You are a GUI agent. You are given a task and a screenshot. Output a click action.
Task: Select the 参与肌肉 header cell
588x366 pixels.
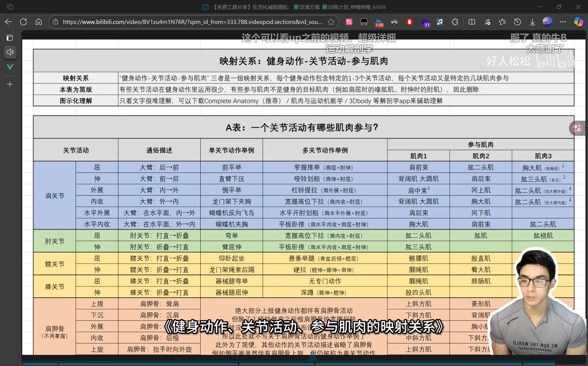point(480,145)
